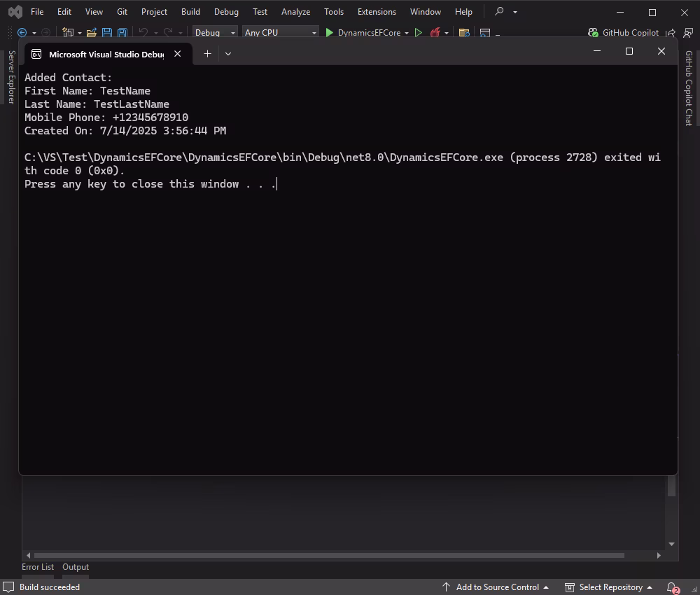Image resolution: width=700 pixels, height=595 pixels.
Task: Open the Window menu
Action: (x=426, y=12)
